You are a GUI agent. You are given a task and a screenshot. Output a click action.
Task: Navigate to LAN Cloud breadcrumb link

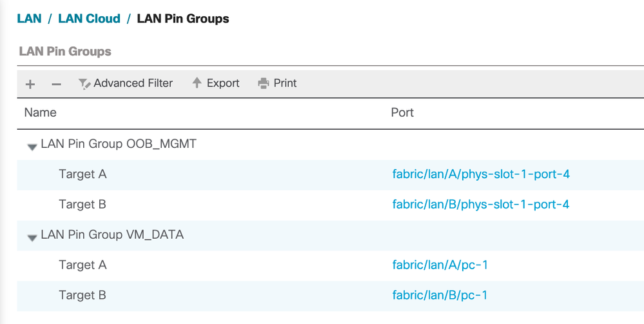(x=89, y=18)
